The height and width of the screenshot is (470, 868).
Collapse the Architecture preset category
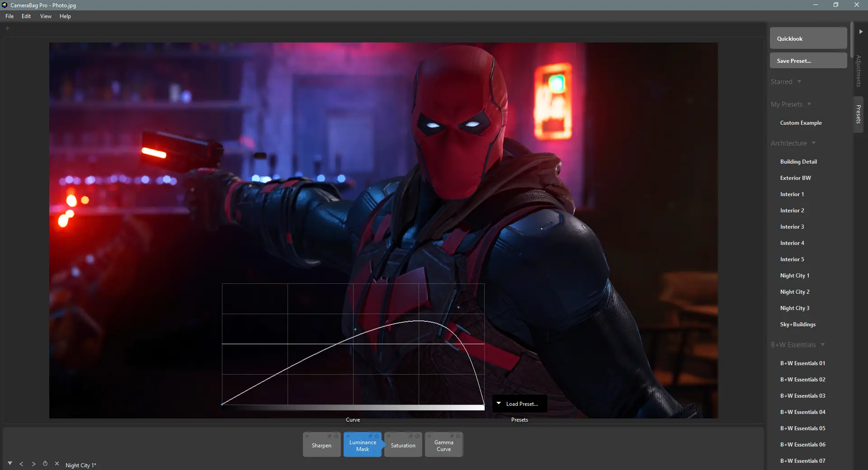[813, 143]
